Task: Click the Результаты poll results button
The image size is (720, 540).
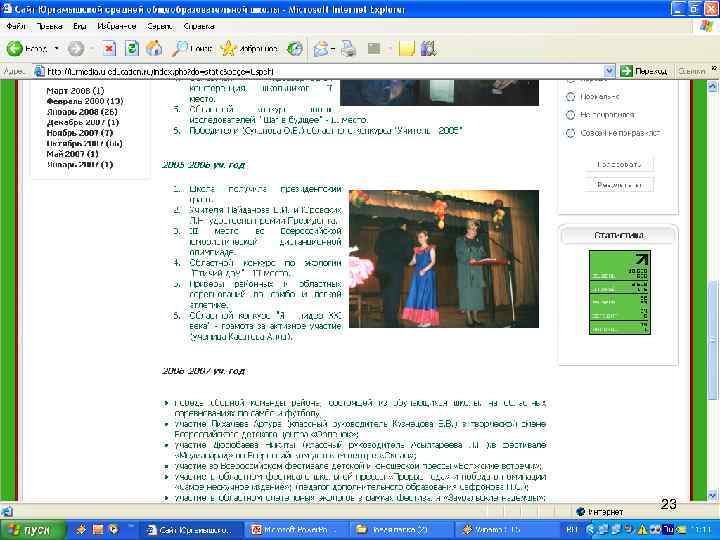Action: click(619, 185)
